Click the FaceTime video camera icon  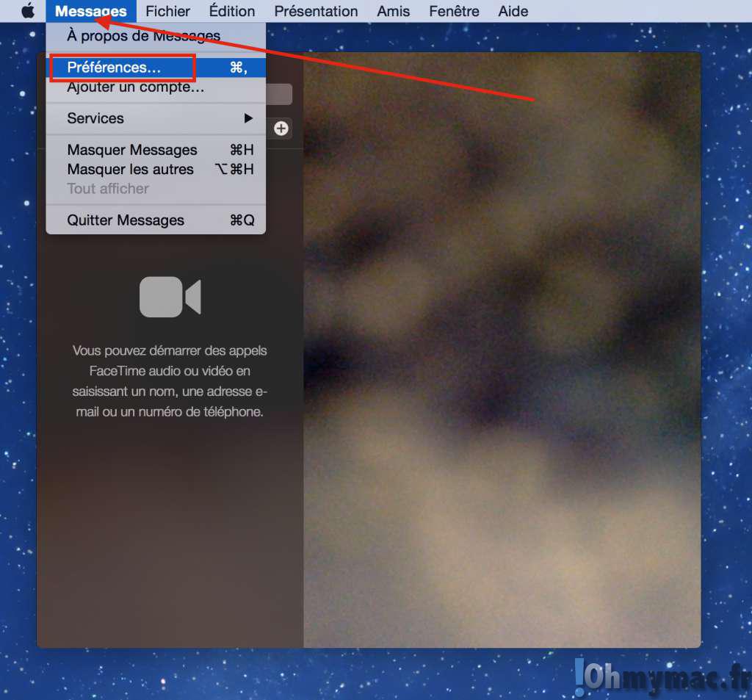[170, 297]
